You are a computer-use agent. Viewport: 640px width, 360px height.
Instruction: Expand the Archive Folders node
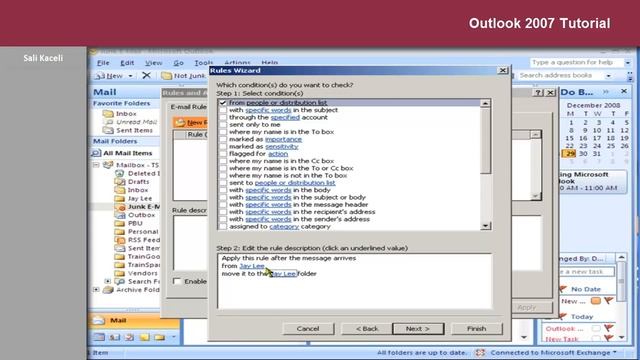pos(96,290)
